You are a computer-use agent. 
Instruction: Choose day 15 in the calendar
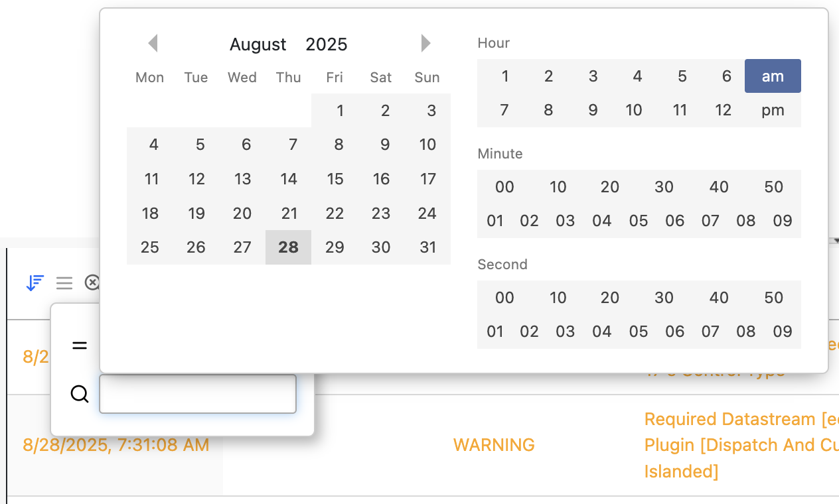point(335,179)
